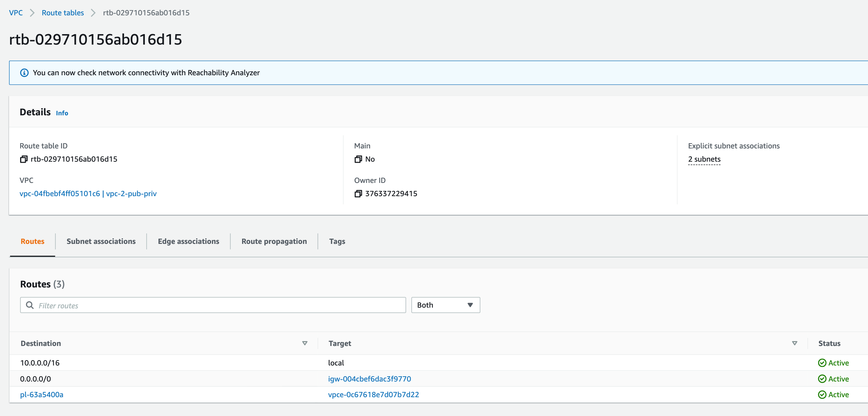Open the Tags tab
Image resolution: width=868 pixels, height=416 pixels.
click(x=336, y=241)
